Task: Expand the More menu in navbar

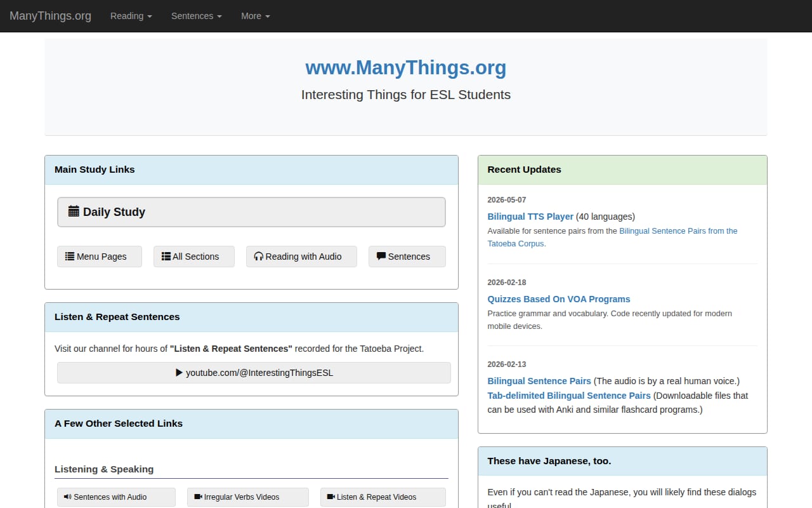Action: click(256, 16)
